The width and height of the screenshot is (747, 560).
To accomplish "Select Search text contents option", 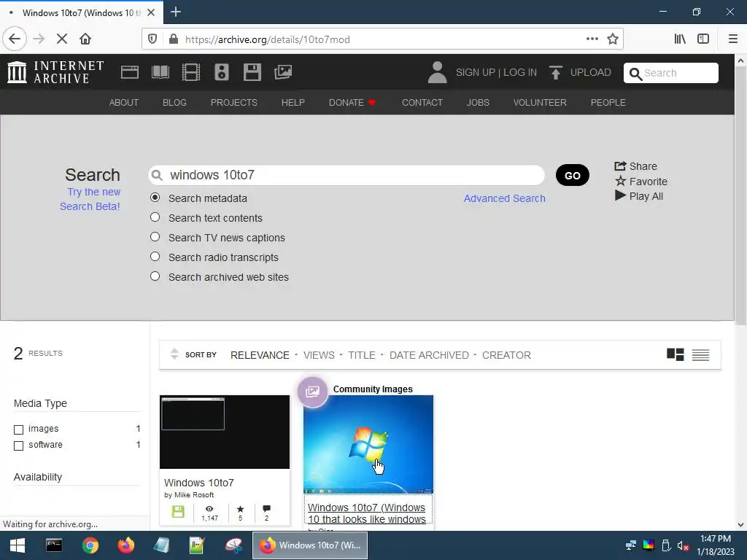I will [155, 217].
